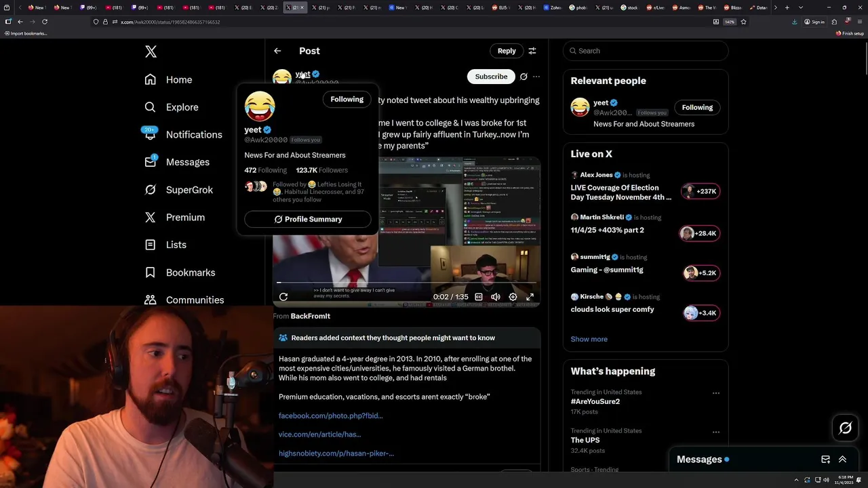Open the post's three-dot more menu
The image size is (868, 488).
[536, 77]
